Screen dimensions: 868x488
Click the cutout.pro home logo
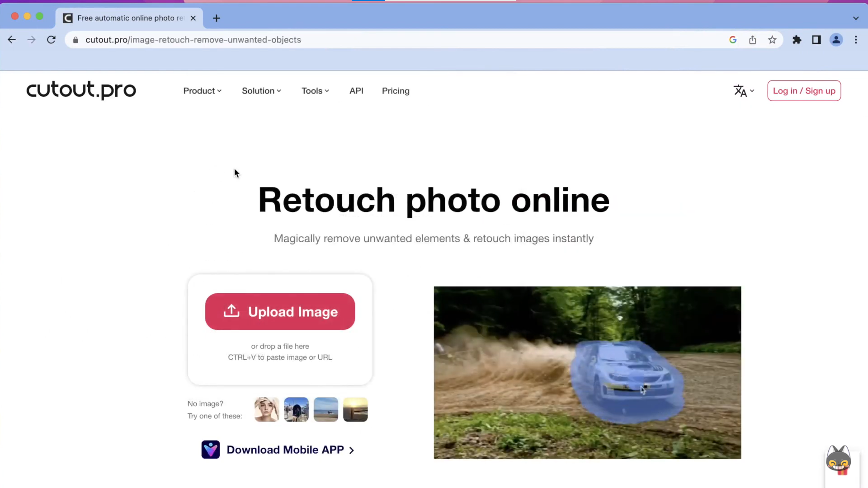(81, 90)
